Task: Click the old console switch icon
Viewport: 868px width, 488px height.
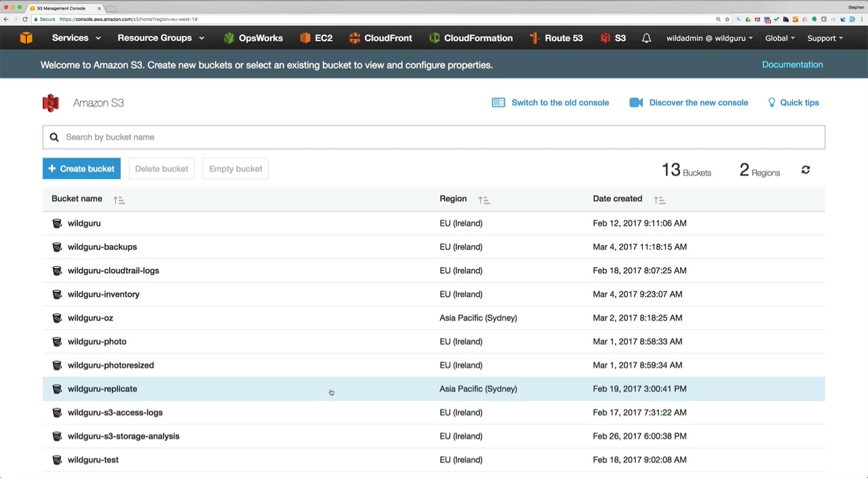Action: [x=498, y=102]
